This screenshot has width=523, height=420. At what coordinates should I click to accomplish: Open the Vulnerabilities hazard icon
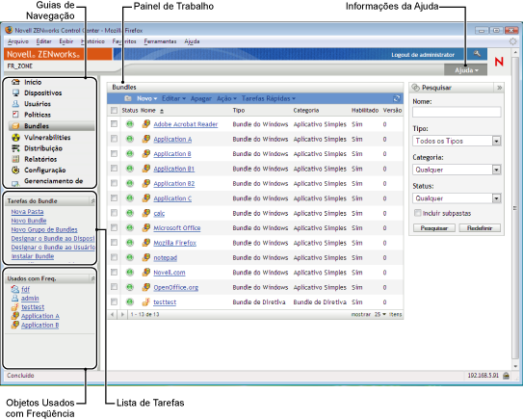15,137
